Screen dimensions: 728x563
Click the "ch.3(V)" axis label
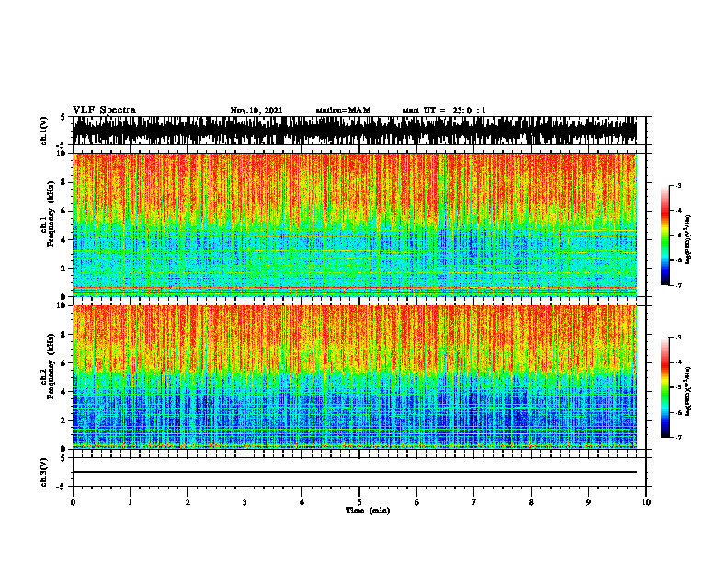(x=44, y=472)
